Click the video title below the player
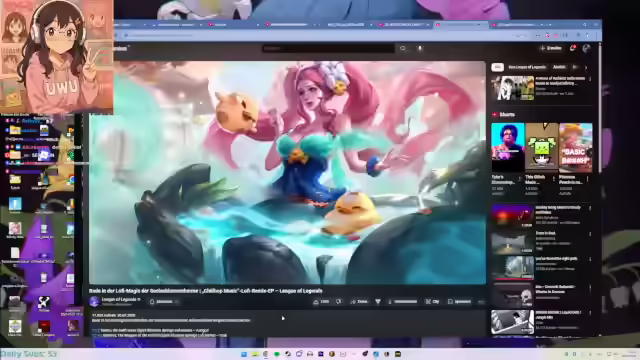 206,291
